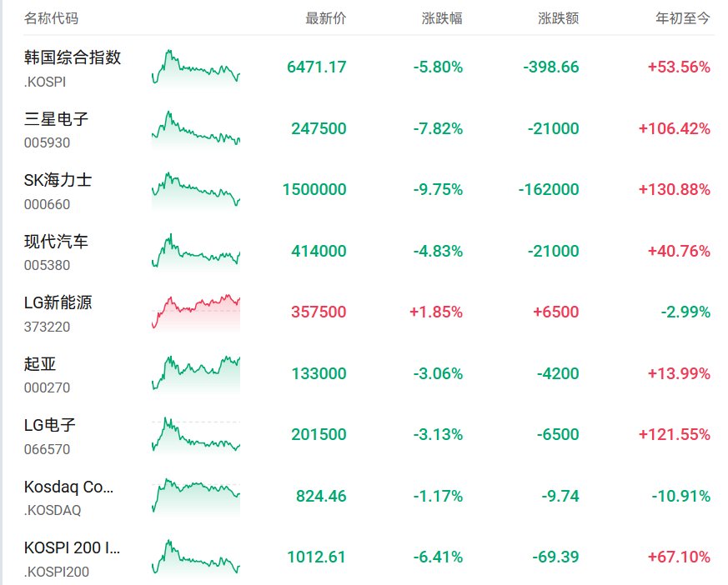Sort by 年初至今 column header

(x=683, y=18)
